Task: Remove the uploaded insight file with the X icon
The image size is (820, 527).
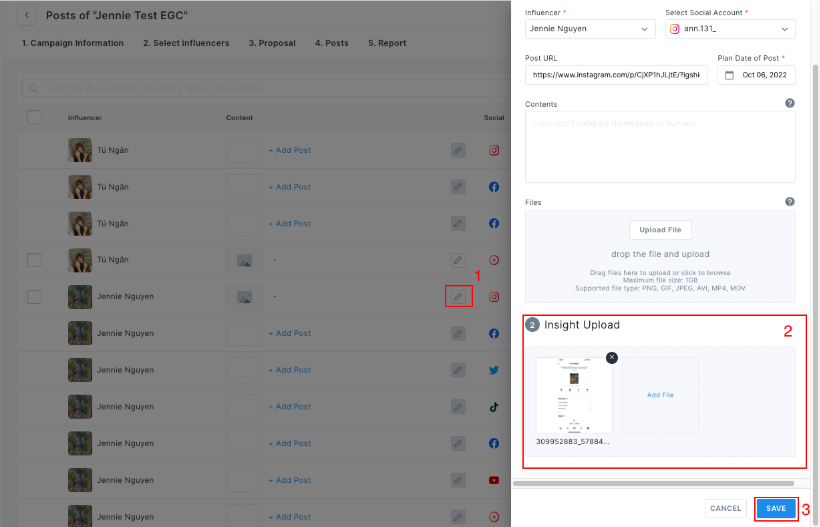Action: pos(612,357)
